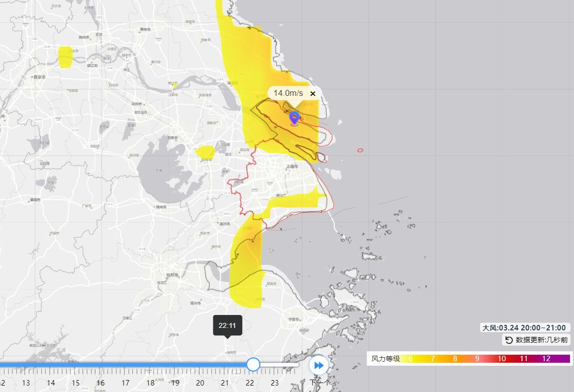The width and height of the screenshot is (574, 392).
Task: Click the 下一个 label under fast-forward
Action: (x=320, y=383)
